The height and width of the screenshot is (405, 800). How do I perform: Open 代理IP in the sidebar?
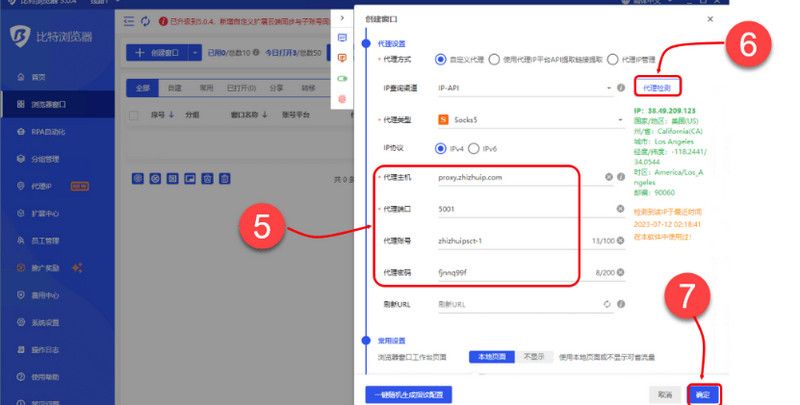click(46, 186)
